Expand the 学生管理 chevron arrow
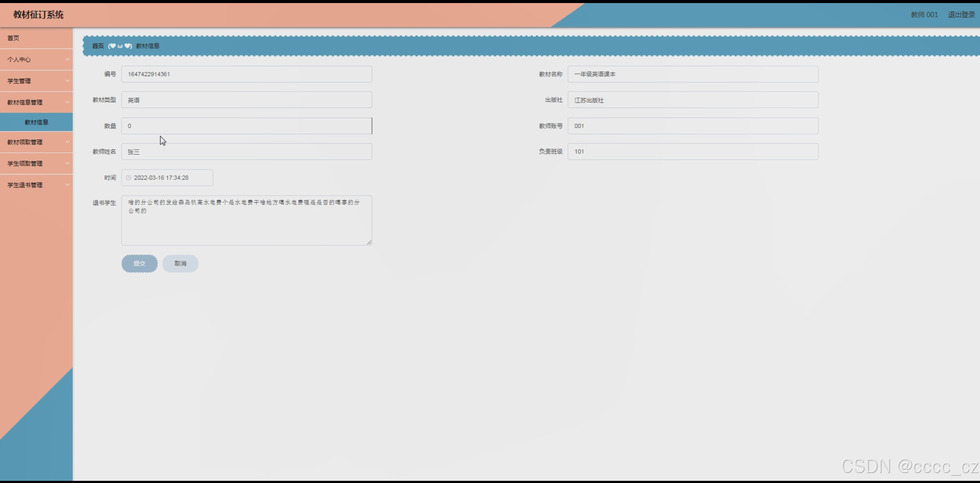 (x=68, y=81)
